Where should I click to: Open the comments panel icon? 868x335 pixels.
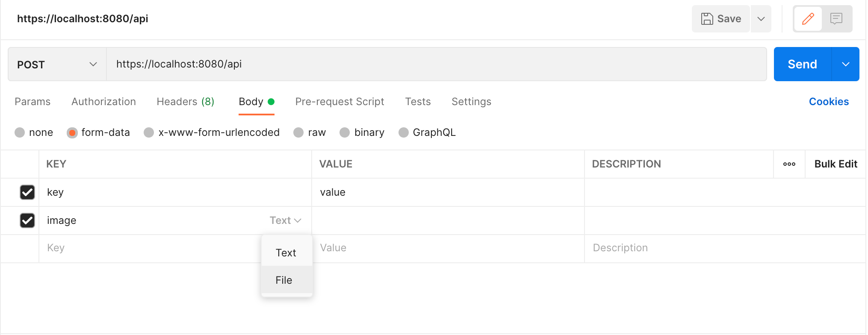tap(836, 19)
